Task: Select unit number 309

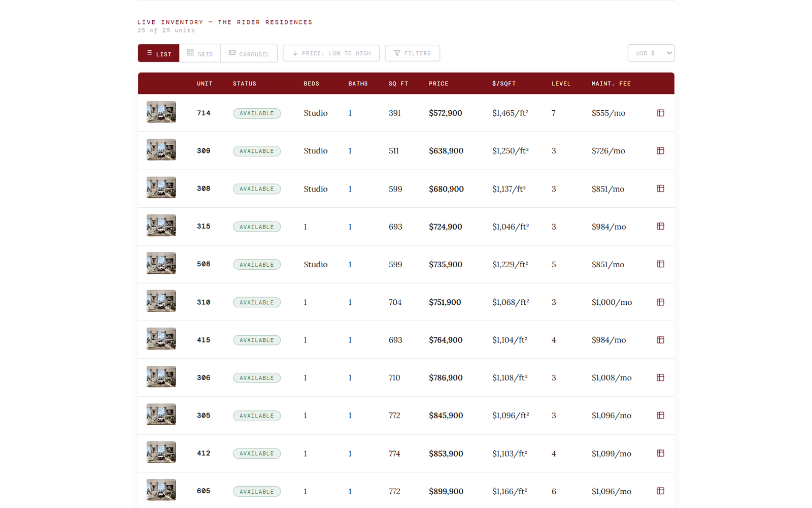Action: tap(204, 151)
